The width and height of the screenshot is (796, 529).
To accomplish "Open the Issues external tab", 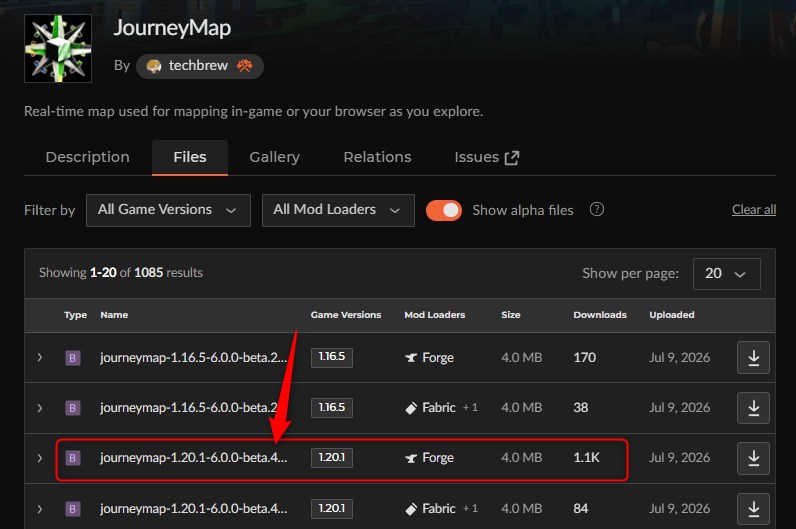I will tap(486, 157).
